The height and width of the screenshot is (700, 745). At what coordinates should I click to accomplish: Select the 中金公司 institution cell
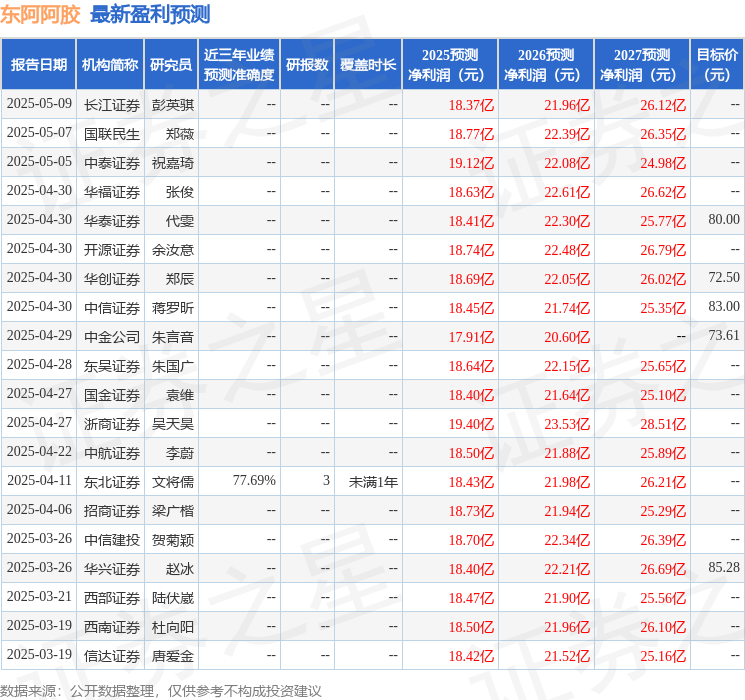(112, 337)
